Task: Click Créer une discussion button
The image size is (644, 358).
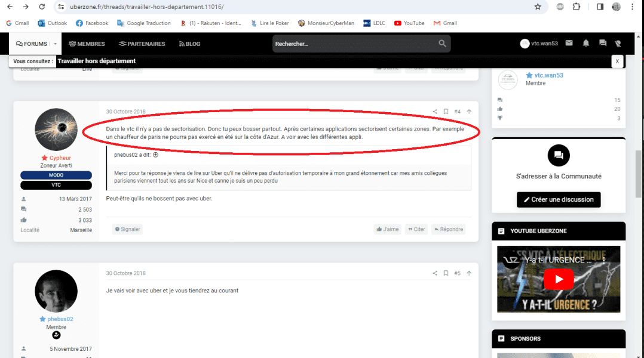Action: tap(559, 200)
